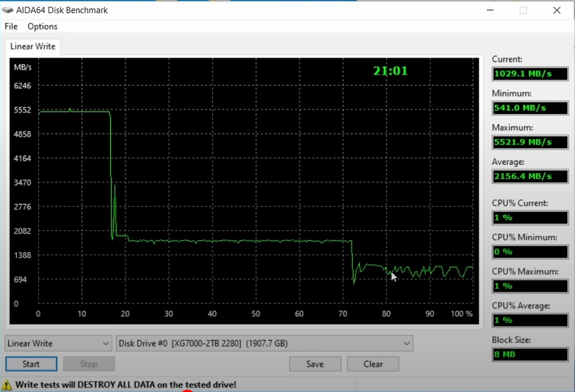Click the 50 label on the X axis

[256, 314]
